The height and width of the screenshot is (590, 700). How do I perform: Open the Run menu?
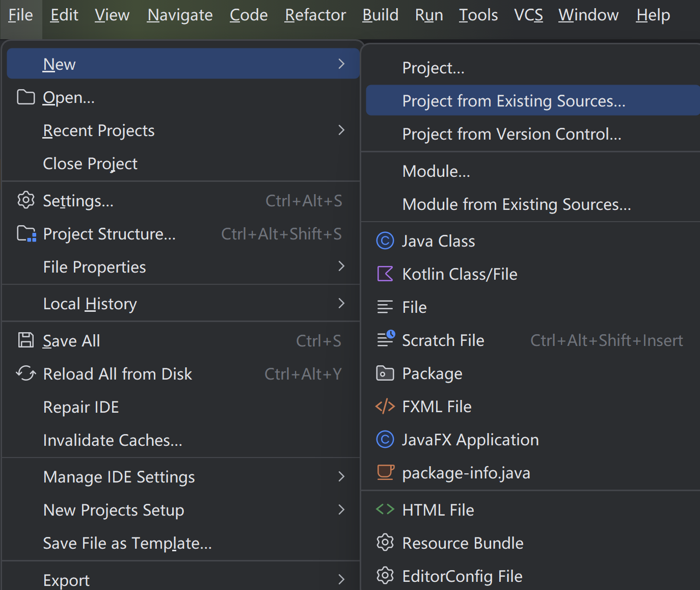pos(429,15)
